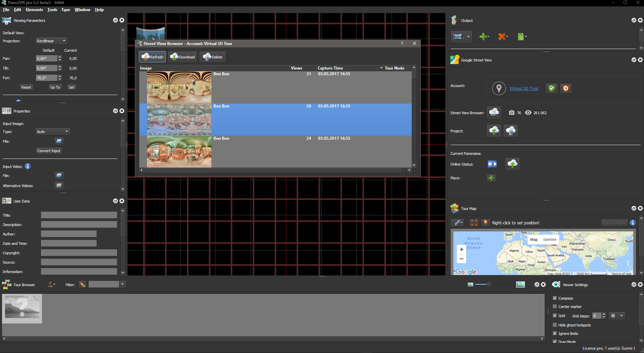Open the Edit menu
The width and height of the screenshot is (644, 353).
click(x=17, y=10)
